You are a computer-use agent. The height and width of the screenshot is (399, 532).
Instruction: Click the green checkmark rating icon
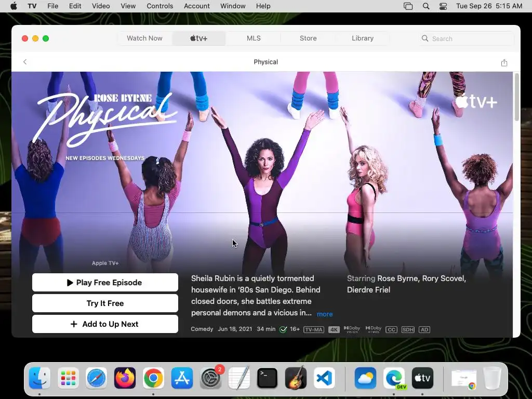click(283, 329)
